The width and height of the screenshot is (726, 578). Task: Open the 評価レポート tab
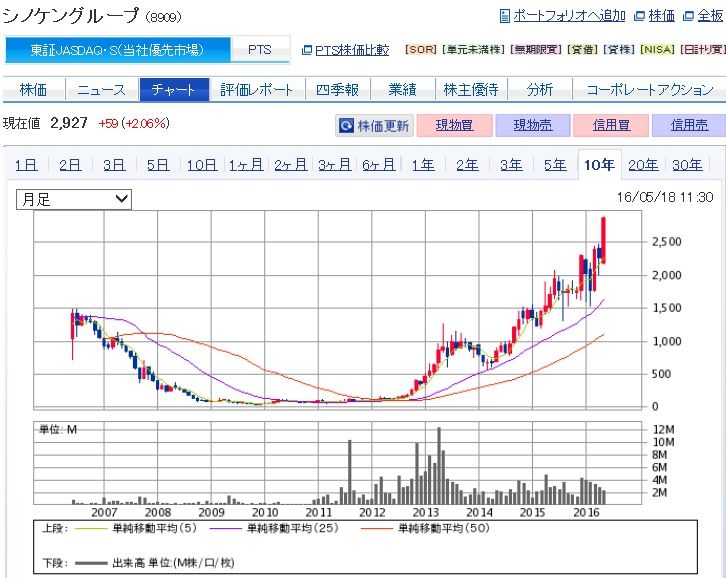tap(257, 89)
